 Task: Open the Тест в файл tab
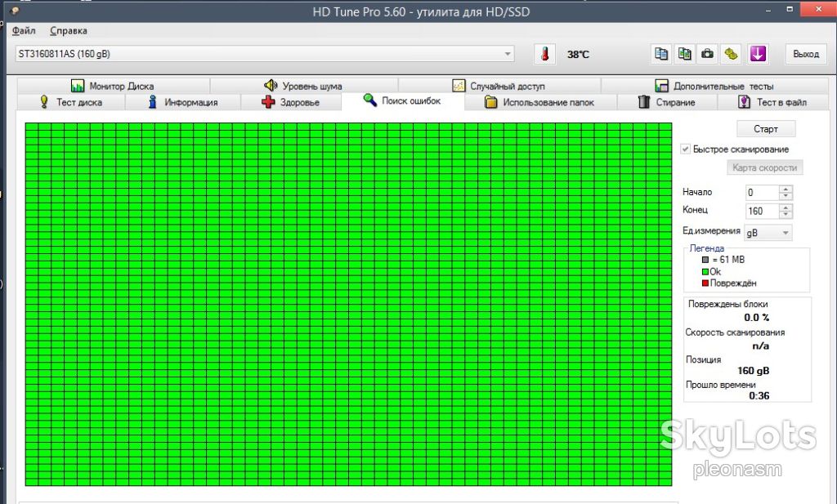click(x=772, y=102)
